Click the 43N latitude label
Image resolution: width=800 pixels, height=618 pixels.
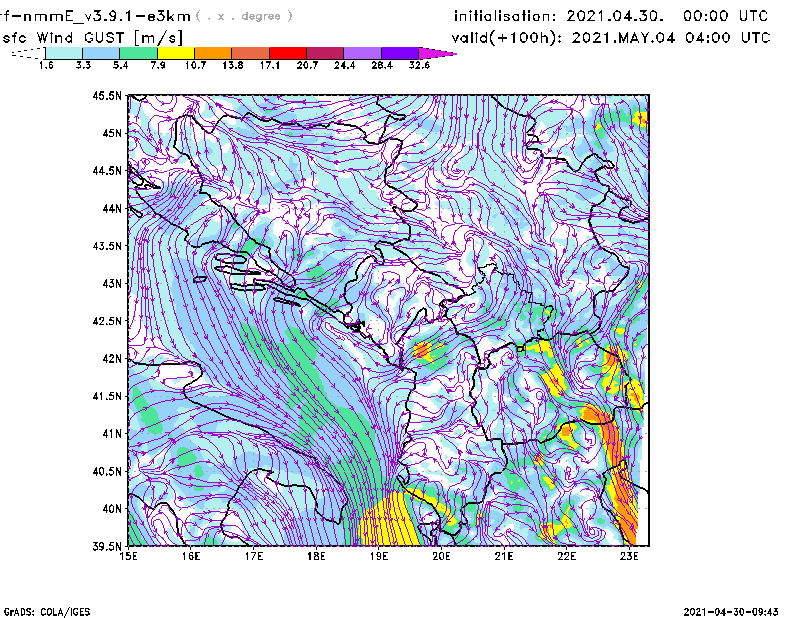pos(112,283)
